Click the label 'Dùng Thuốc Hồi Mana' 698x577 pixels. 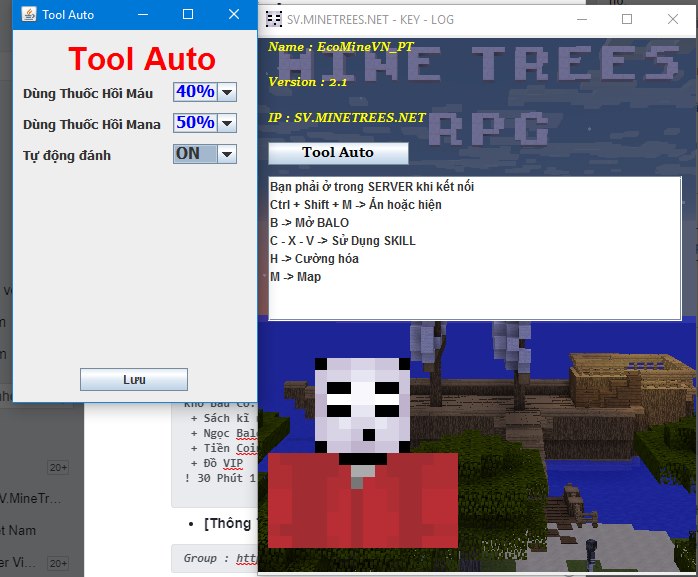click(x=92, y=124)
